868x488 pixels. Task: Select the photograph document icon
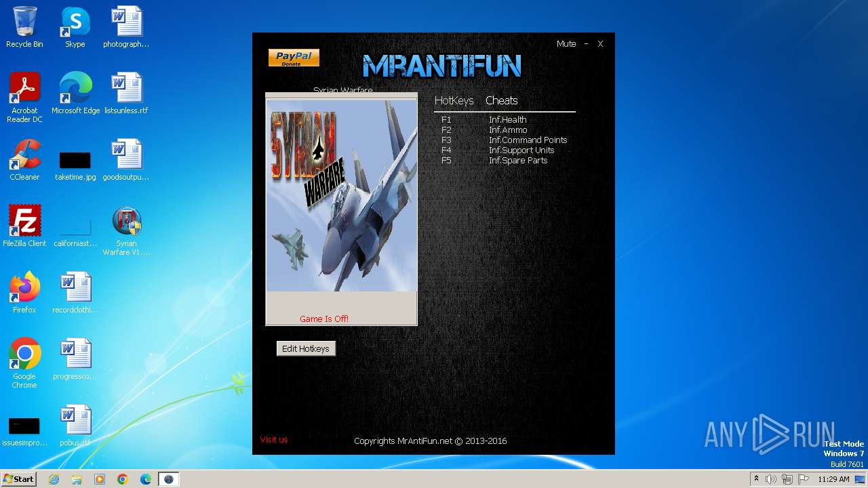coord(126,27)
